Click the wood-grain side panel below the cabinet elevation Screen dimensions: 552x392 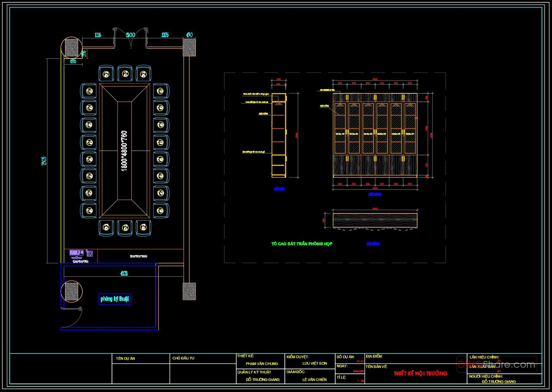point(376,219)
